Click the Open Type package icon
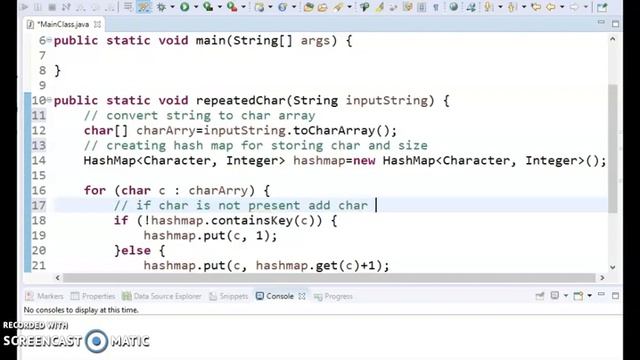This screenshot has width=640, height=360. tap(309, 7)
